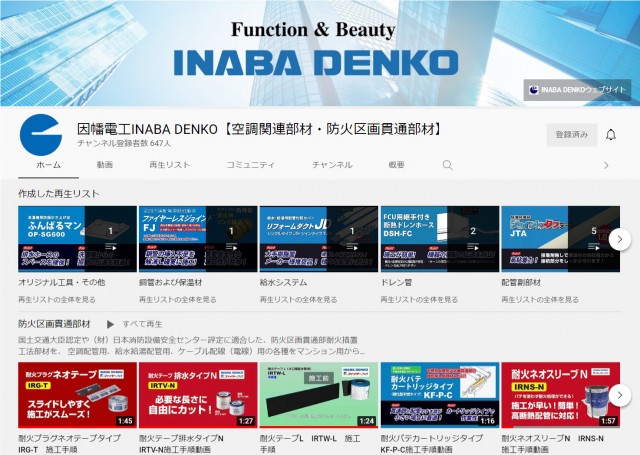The image size is (640, 455).
Task: Open the 再生リスト tab
Action: (170, 165)
